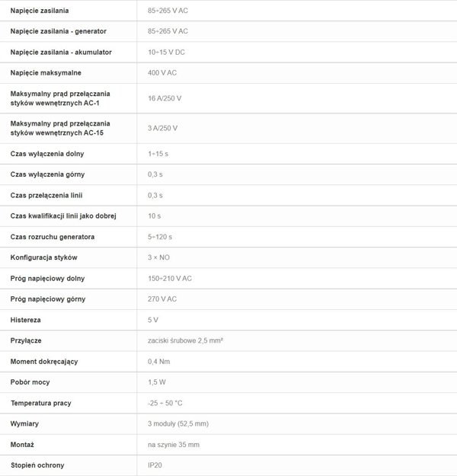Click '3 moduły (52,5 mm)' dimension value
Image resolution: width=457 pixels, height=476 pixels.
178,423
